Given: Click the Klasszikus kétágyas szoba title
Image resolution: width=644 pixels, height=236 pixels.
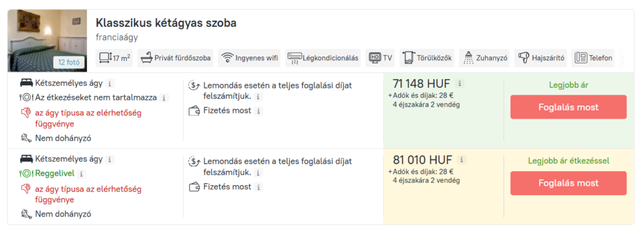Looking at the screenshot, I should [166, 23].
